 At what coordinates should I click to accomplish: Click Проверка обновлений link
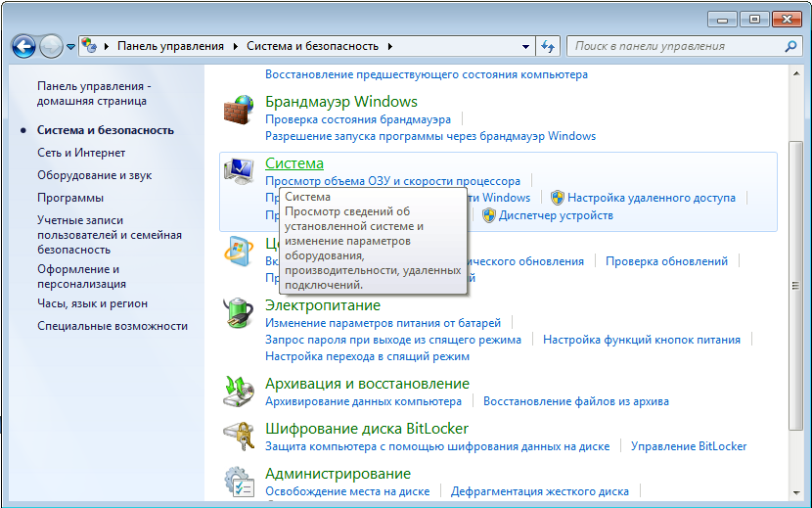[666, 261]
